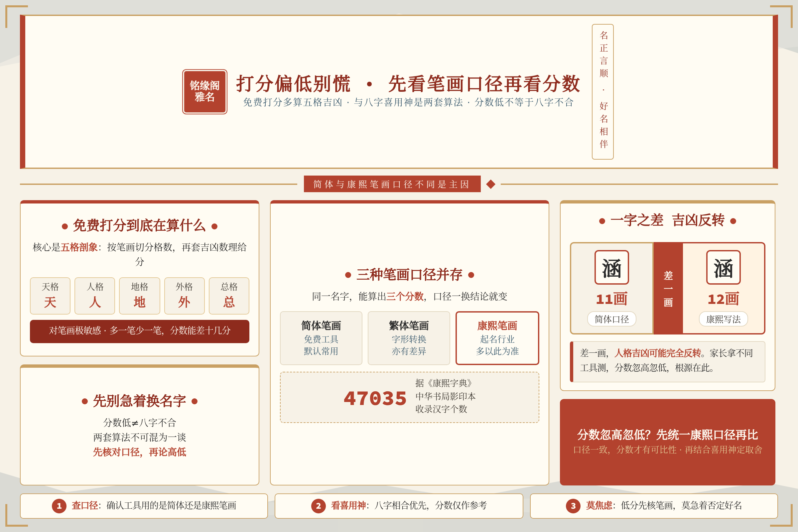This screenshot has width=798, height=532.
Task: Click the line 口径一致，分数才有可比性
Action: pyautogui.click(x=625, y=450)
